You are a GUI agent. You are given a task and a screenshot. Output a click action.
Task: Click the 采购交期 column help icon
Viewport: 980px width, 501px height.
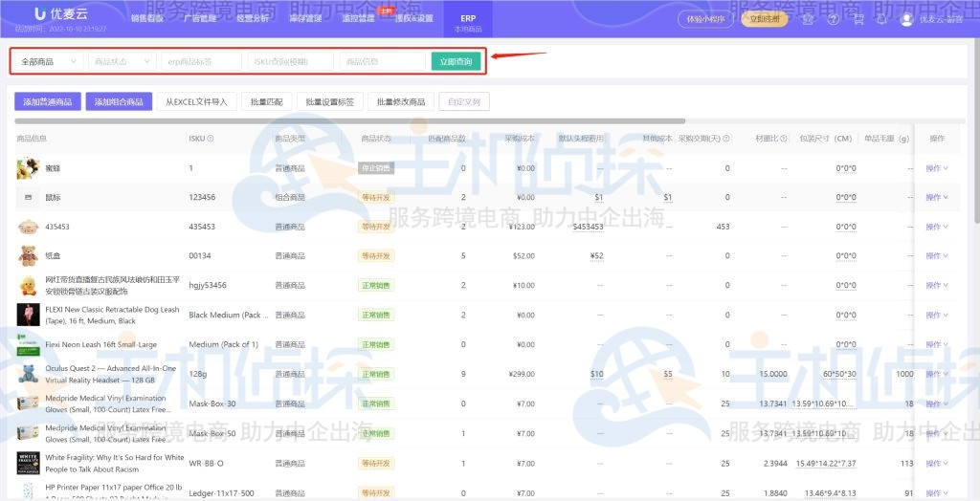point(726,139)
